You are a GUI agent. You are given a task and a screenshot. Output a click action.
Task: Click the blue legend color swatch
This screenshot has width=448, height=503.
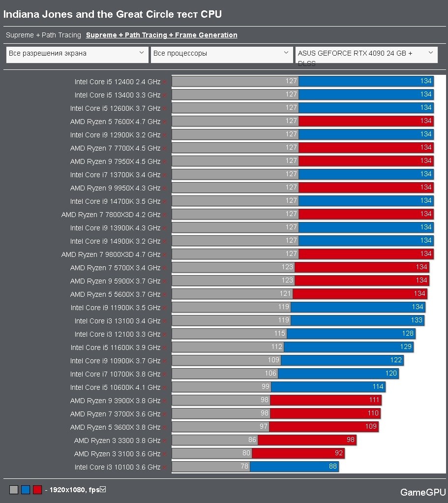pyautogui.click(x=26, y=490)
